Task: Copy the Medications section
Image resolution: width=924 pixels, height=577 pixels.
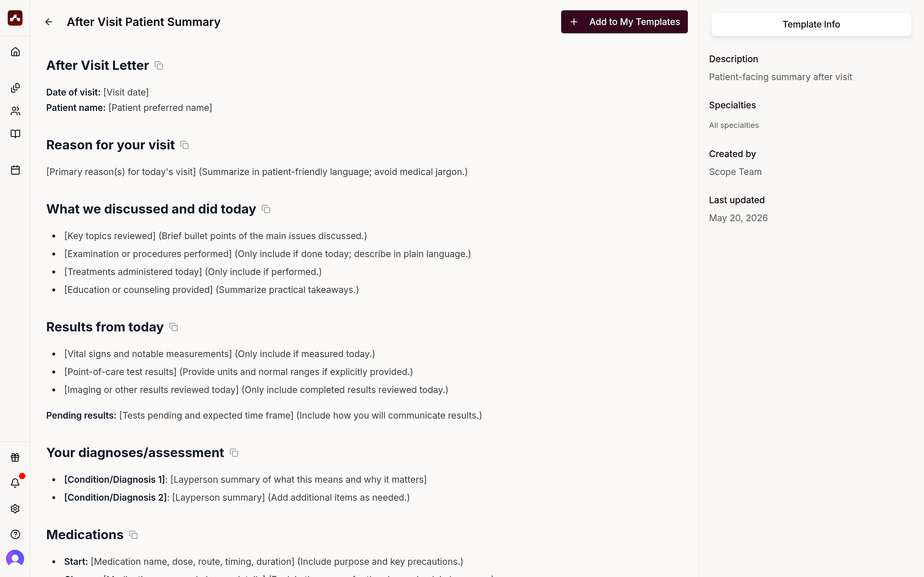Action: click(134, 535)
